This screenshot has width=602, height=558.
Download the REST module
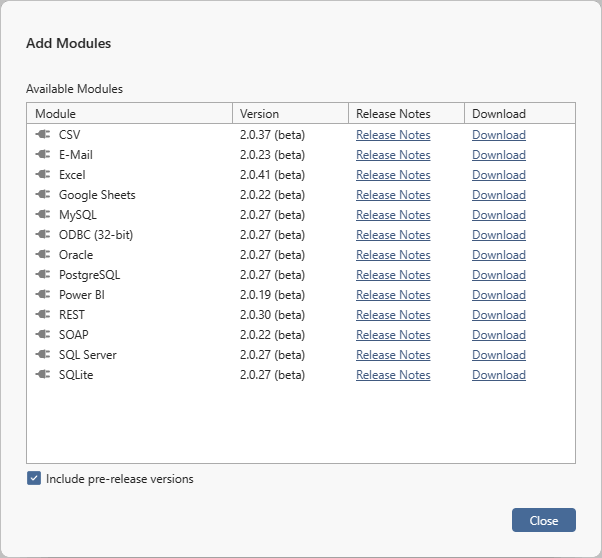click(x=499, y=315)
